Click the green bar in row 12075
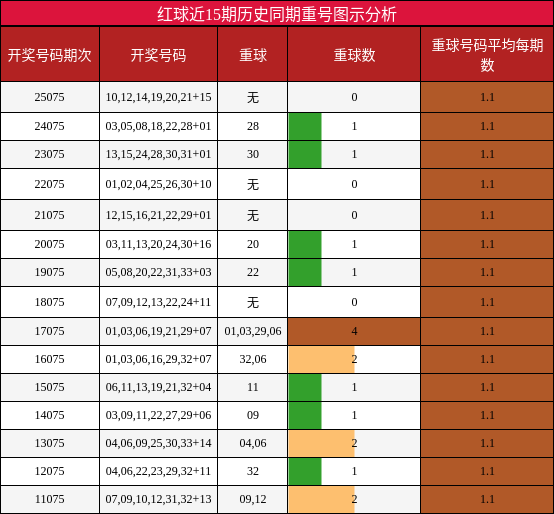 pos(305,471)
